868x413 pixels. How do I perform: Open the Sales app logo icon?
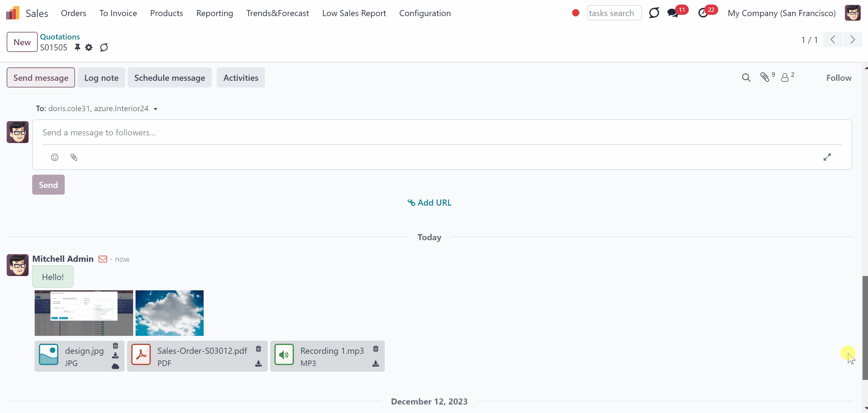tap(13, 13)
